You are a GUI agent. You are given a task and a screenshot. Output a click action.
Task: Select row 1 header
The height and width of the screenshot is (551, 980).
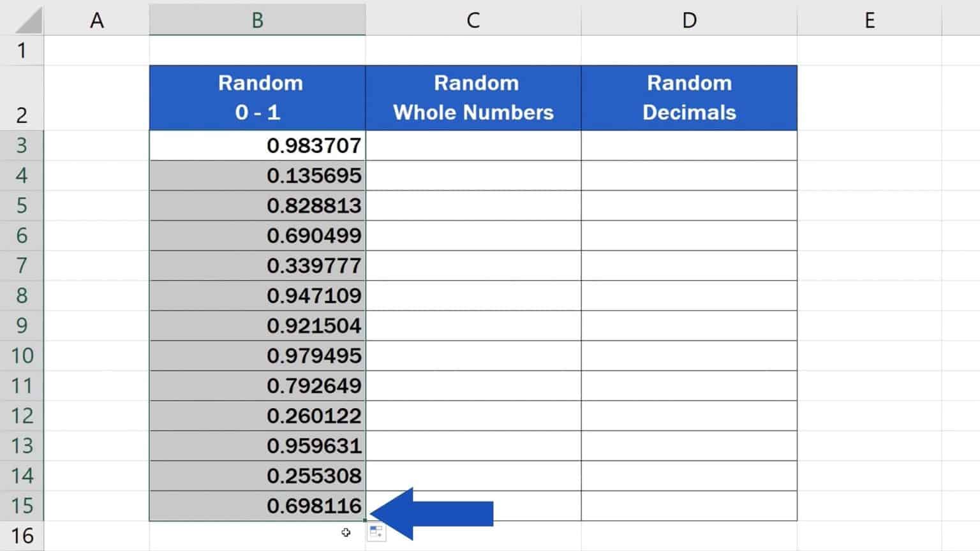[22, 50]
